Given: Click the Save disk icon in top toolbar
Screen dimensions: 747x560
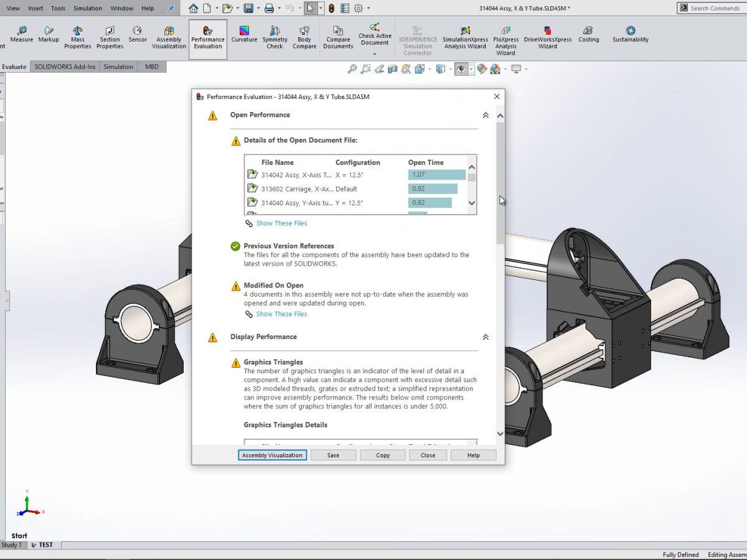Looking at the screenshot, I should (x=248, y=8).
